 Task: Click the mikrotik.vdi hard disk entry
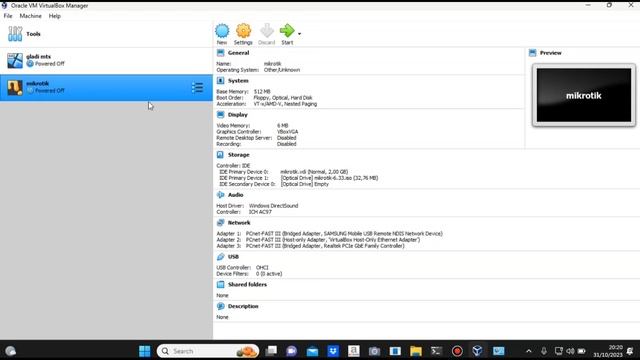coord(314,172)
